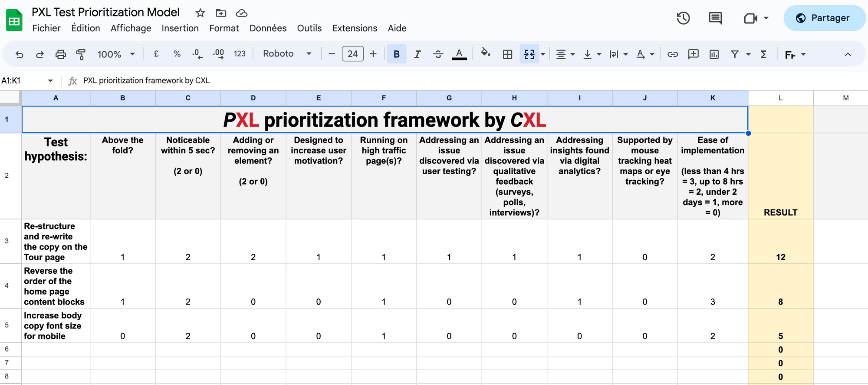Decrease font size with minus
868x385 pixels.
pyautogui.click(x=332, y=54)
